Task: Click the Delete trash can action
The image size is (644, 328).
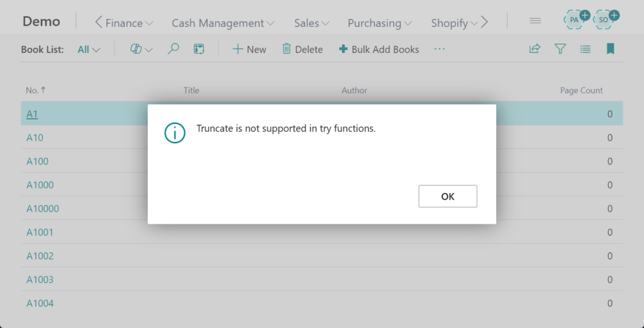Action: click(x=303, y=49)
